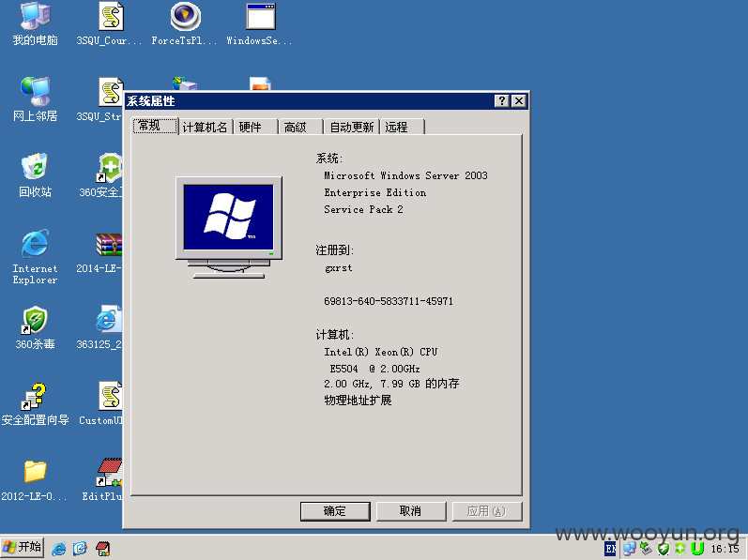
Task: Open the EditPlus shortcut icon
Action: pyautogui.click(x=102, y=480)
